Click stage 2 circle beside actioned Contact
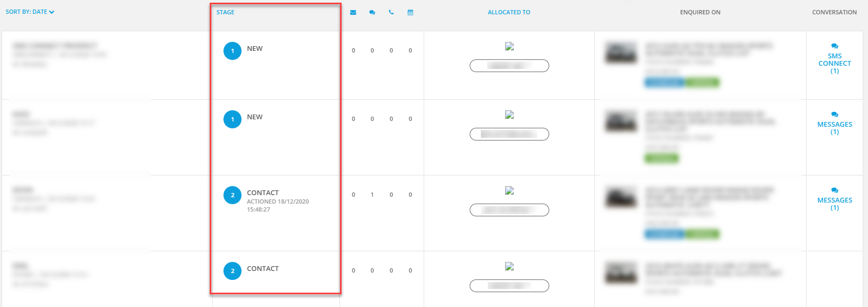 [x=232, y=195]
